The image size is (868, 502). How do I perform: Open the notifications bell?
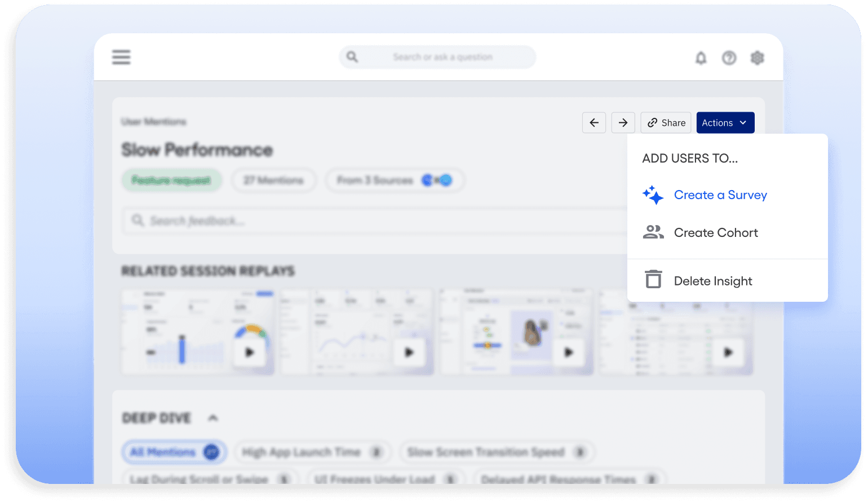(701, 58)
